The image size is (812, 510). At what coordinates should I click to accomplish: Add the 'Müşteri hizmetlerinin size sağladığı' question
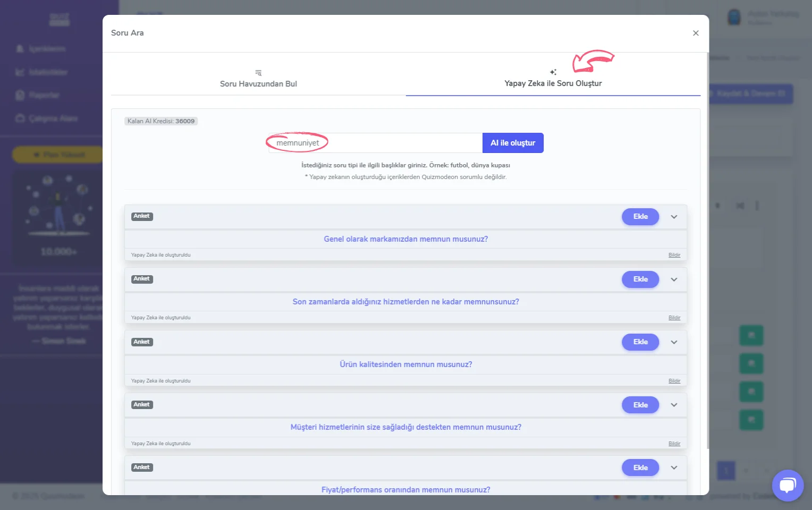point(640,405)
